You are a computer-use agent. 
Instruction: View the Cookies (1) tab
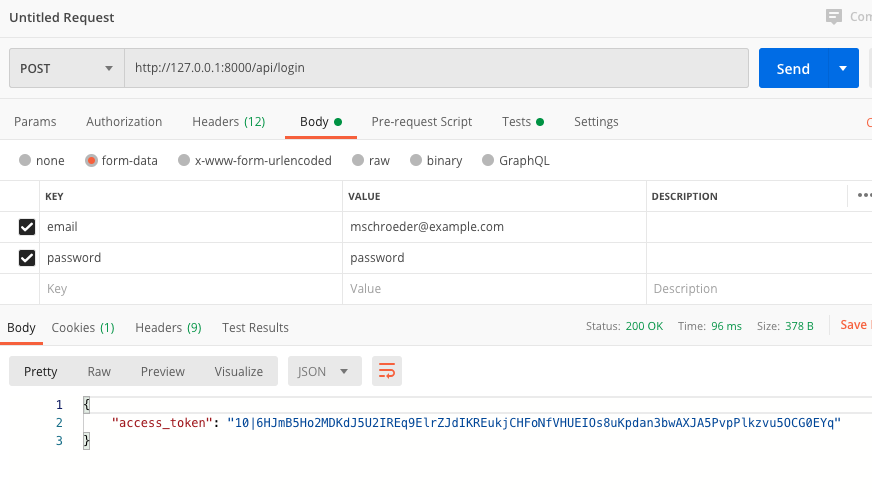(x=83, y=327)
